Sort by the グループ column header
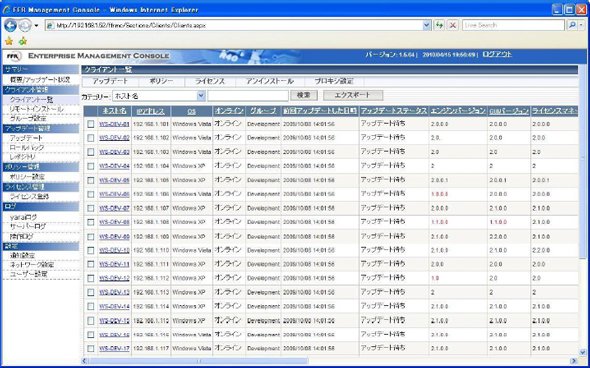This screenshot has height=368, width=590. tap(263, 111)
